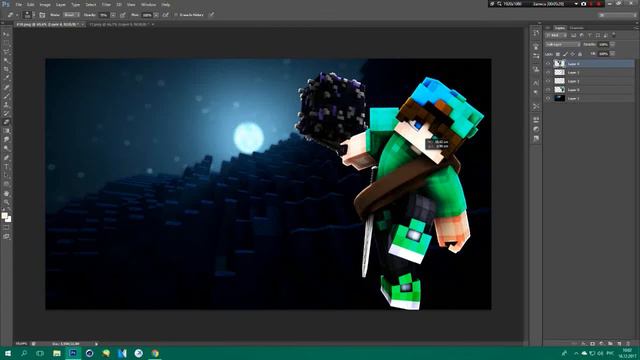Open the Window menu
Viewport: 640px width, 360px height.
point(148,4)
